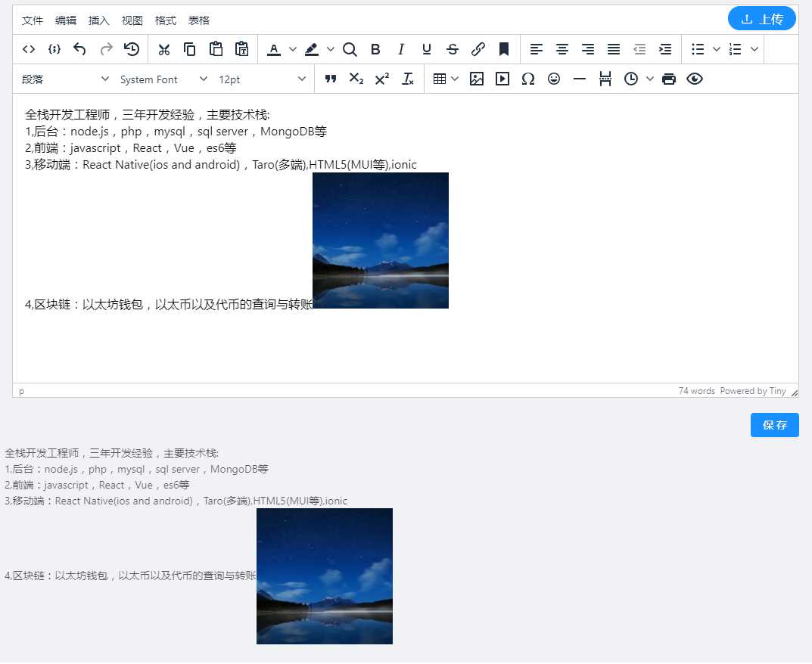This screenshot has width=812, height=664.
Task: Center align the text
Action: tap(562, 49)
